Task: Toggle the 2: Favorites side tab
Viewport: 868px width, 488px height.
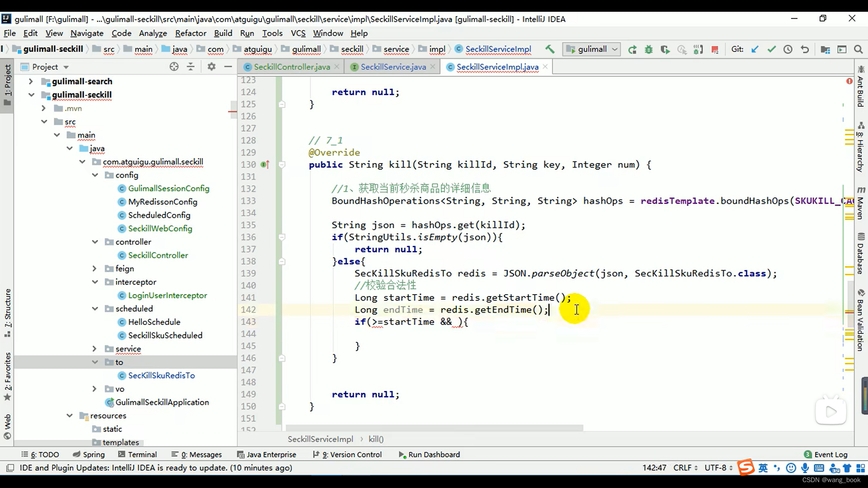Action: (7, 376)
